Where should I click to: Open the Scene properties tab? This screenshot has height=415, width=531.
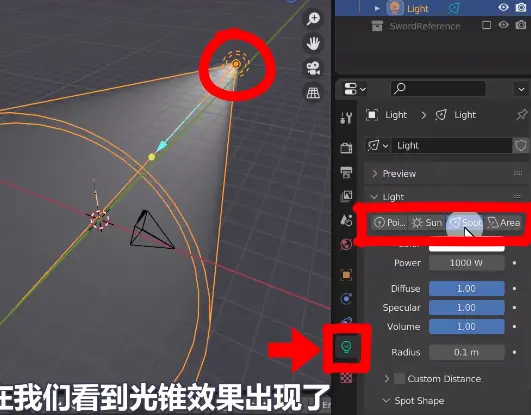346,220
